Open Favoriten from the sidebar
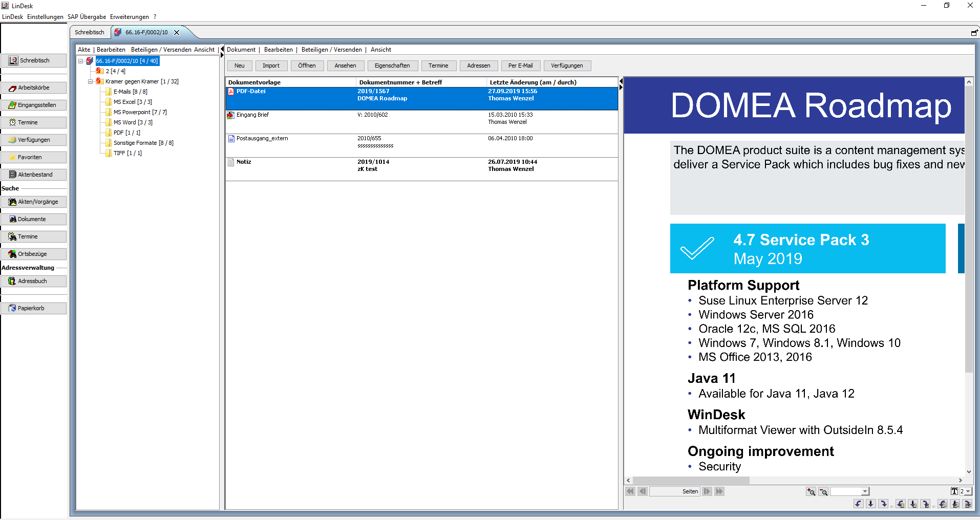Viewport: 980px width, 520px height. [34, 157]
